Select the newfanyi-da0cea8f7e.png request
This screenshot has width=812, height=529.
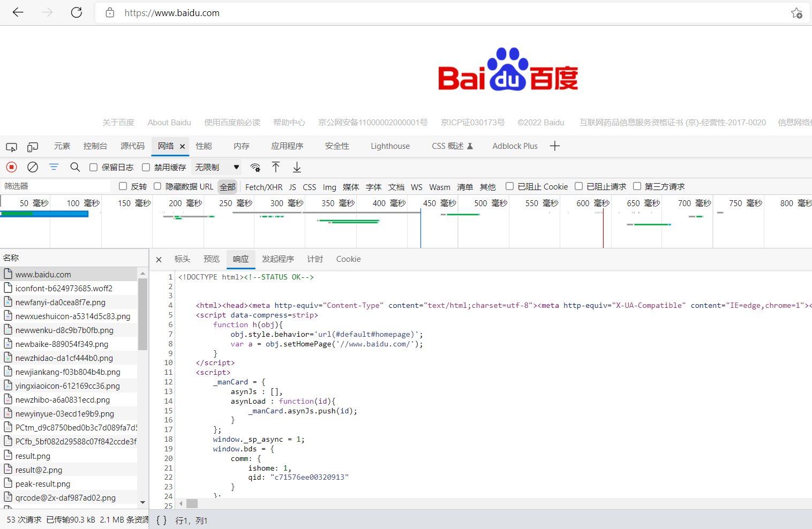tap(69, 302)
